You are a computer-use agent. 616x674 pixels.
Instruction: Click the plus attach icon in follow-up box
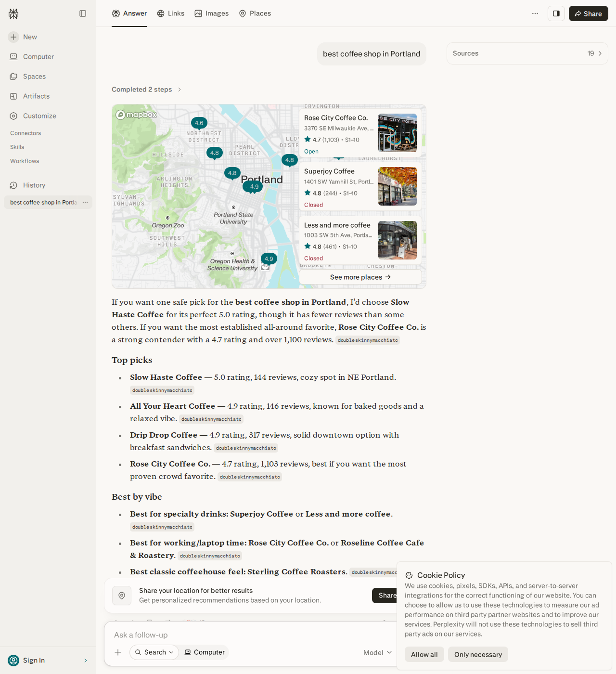coord(118,652)
